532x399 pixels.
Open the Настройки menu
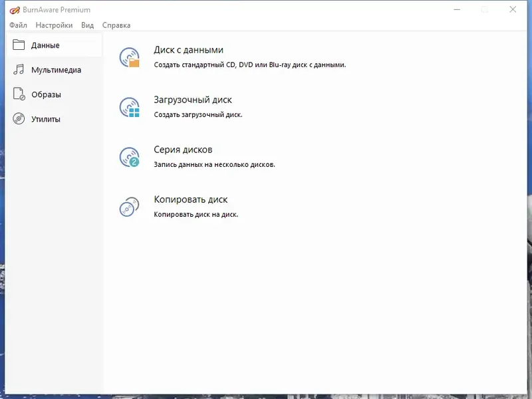click(x=55, y=25)
